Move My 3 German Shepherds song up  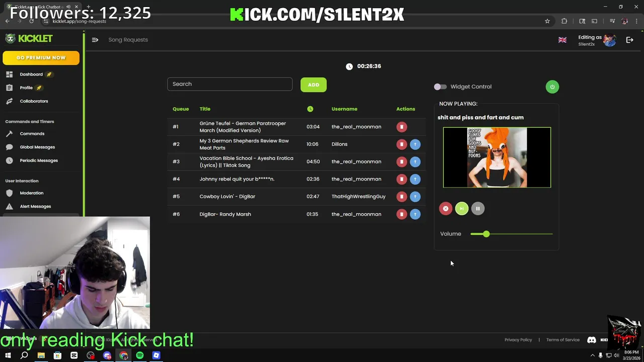coord(415,144)
